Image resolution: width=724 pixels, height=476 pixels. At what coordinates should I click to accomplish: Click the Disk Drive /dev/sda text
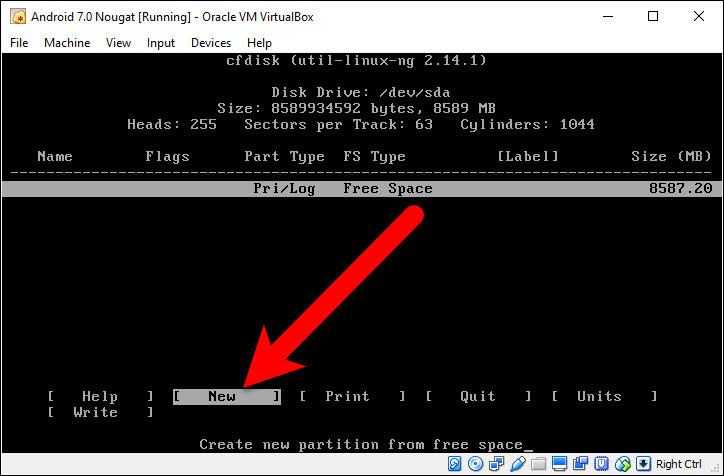click(361, 92)
